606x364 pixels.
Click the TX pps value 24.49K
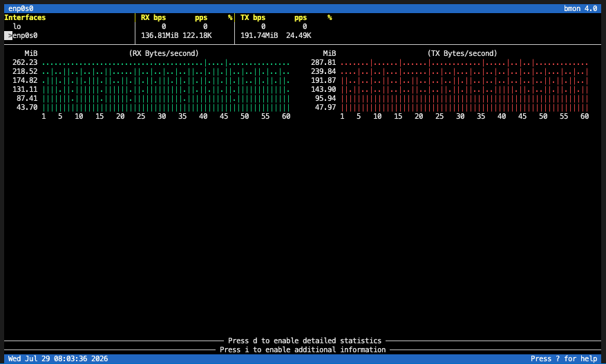pos(299,35)
